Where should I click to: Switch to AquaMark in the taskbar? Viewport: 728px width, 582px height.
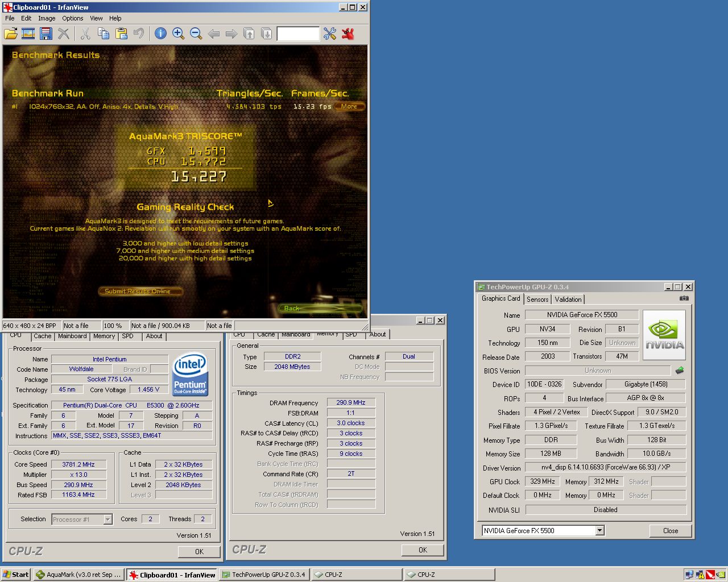[x=78, y=575]
